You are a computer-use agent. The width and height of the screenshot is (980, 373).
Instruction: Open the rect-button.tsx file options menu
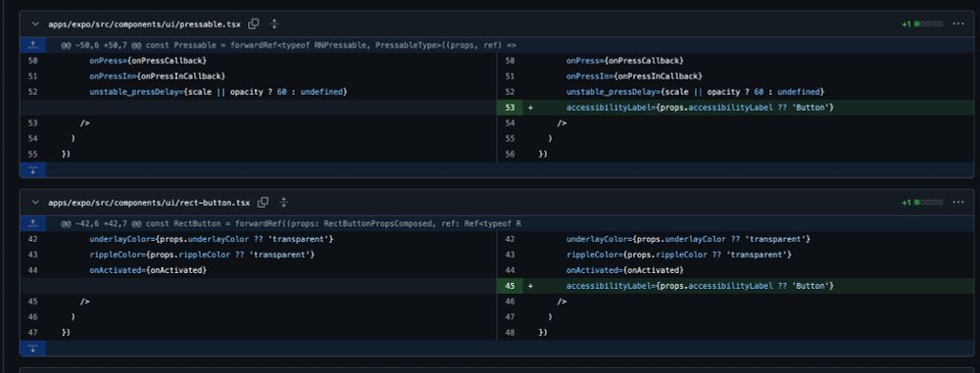[958, 202]
